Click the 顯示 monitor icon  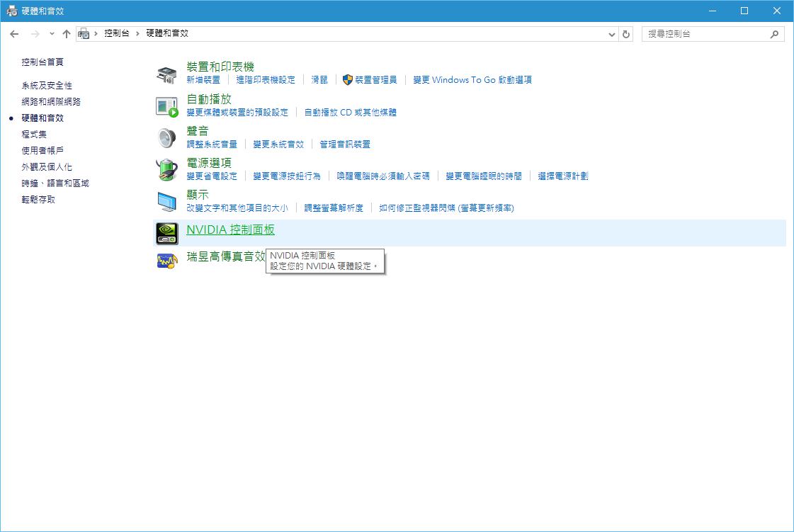point(166,201)
